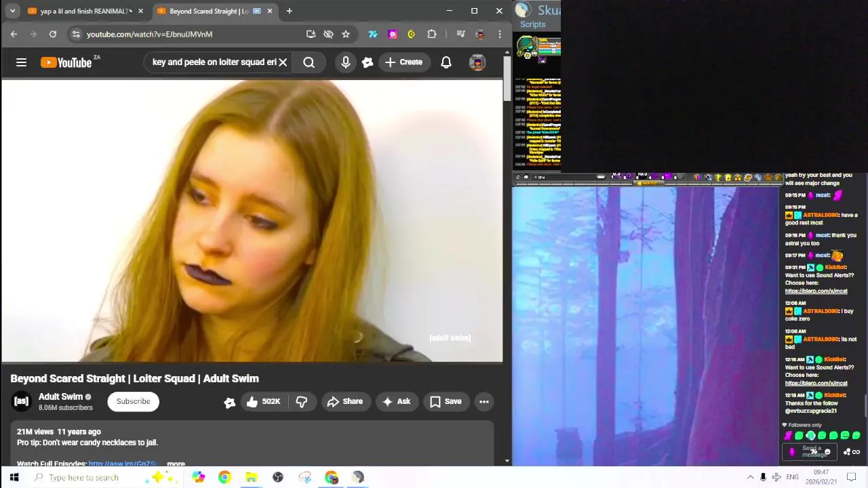This screenshot has width=868, height=488.
Task: Open the YouTube guide hamburger menu
Action: (x=21, y=62)
